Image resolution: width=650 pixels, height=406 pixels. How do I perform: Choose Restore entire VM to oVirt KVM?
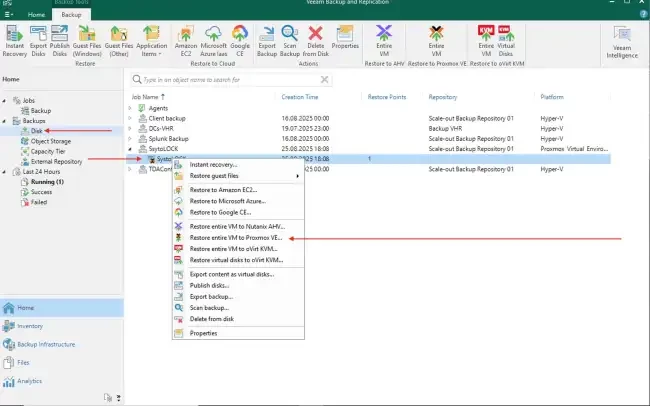click(x=238, y=249)
